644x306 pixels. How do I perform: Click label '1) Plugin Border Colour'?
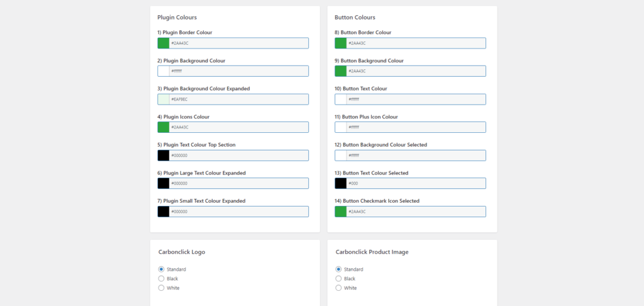tap(185, 33)
